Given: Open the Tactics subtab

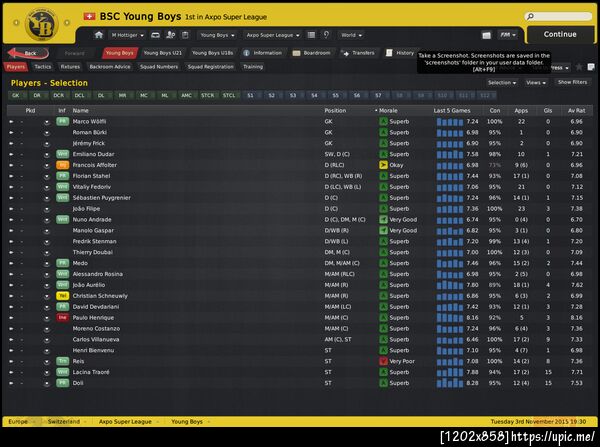Looking at the screenshot, I should (x=42, y=67).
